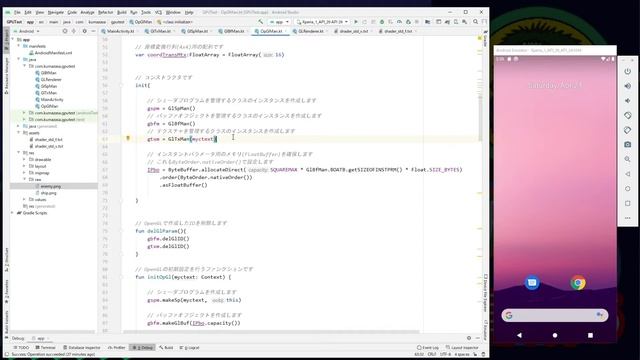The image size is (640, 360).
Task: Click emulator more options ellipsis
Action: coord(628,218)
